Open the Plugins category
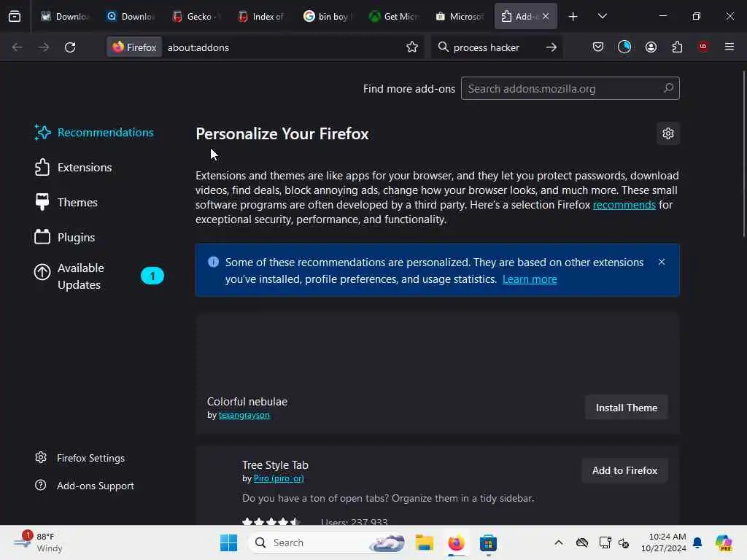Viewport: 747px width, 560px height. [65, 237]
